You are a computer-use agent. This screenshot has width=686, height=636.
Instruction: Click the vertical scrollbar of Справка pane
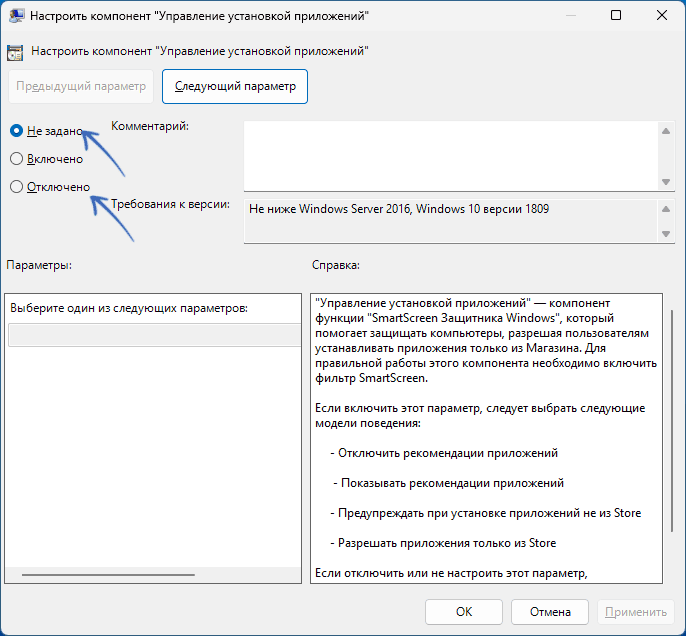tap(672, 421)
